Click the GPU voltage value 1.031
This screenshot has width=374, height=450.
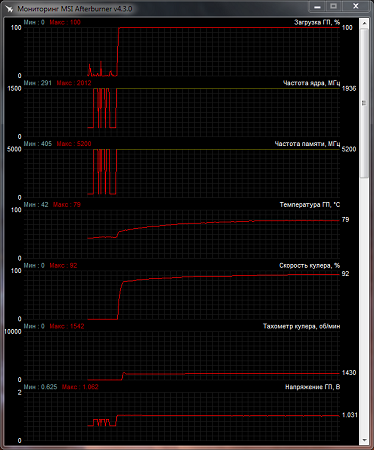[x=350, y=415]
